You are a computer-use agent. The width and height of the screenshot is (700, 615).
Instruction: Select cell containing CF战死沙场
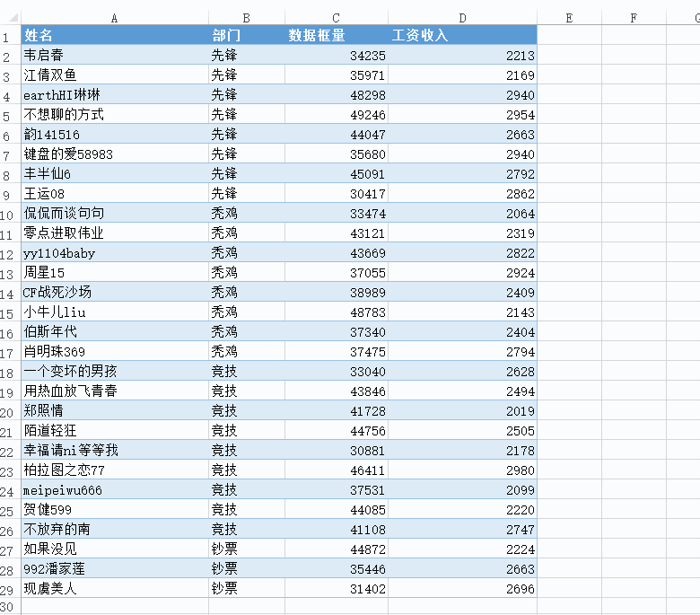pyautogui.click(x=115, y=292)
